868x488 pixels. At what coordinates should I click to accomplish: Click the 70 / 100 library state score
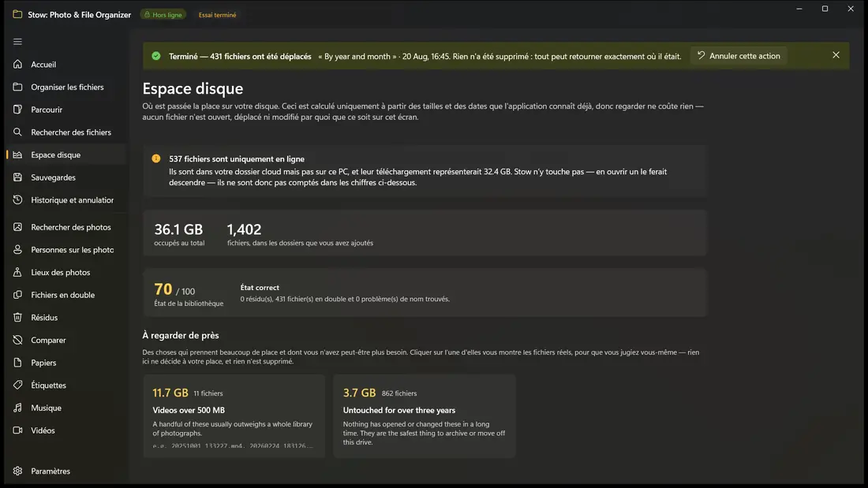[x=174, y=289]
